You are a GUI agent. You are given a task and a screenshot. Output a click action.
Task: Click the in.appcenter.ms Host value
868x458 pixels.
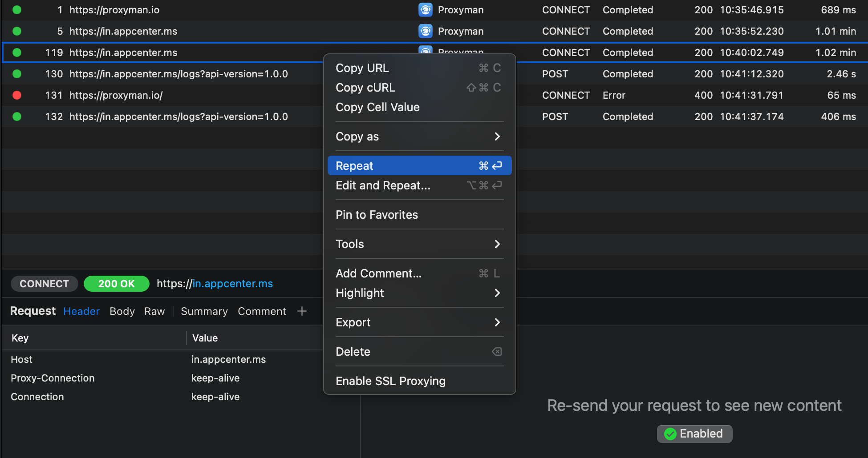point(228,359)
